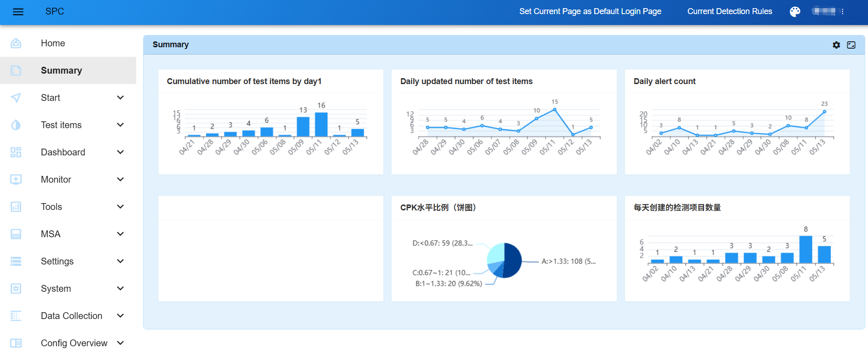
Task: Click the Summary panel fullscreen icon
Action: pyautogui.click(x=851, y=45)
